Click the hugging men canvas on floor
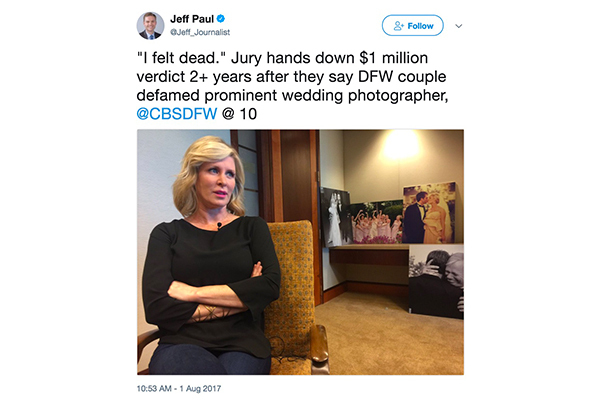Viewport: 600px width, 400px height. [436, 281]
